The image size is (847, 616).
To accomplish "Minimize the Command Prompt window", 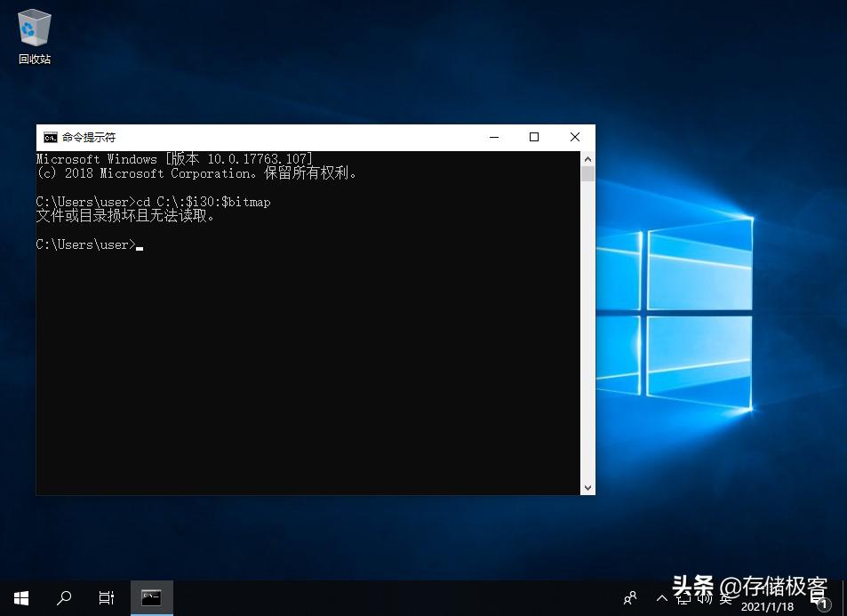I will 493,137.
